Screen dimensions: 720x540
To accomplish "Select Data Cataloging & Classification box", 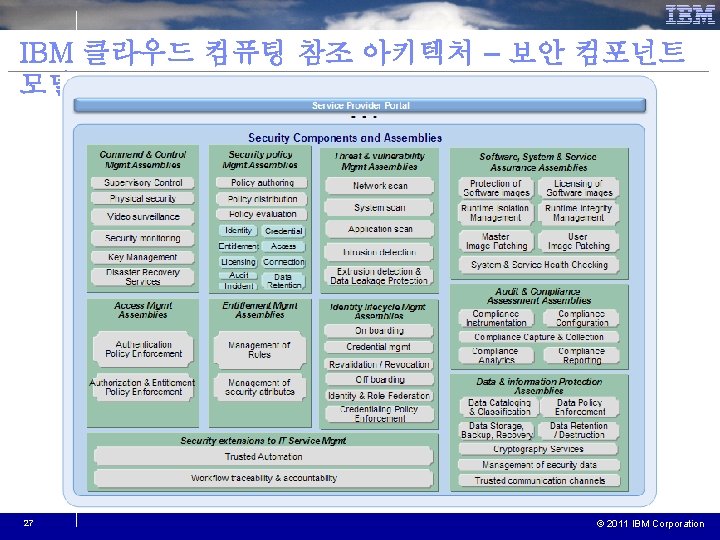I will (500, 407).
